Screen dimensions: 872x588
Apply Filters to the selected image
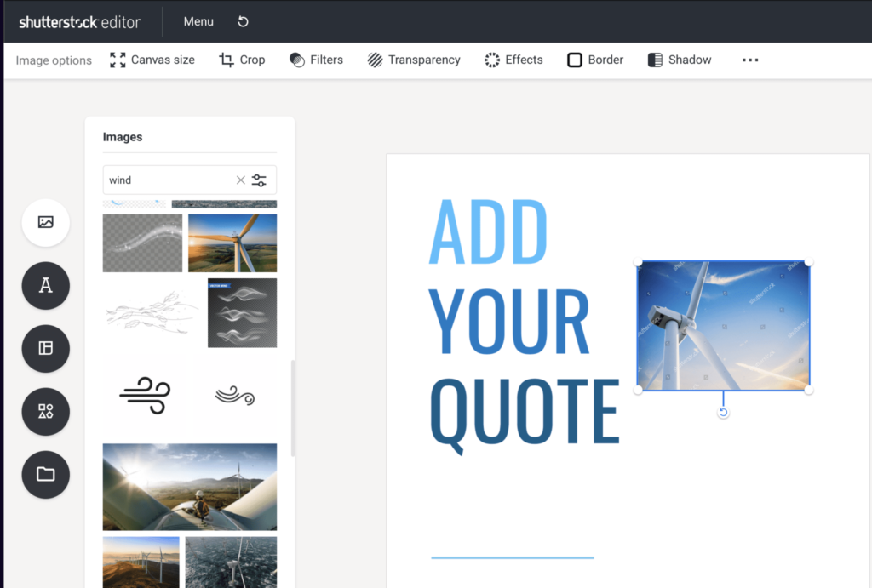pyautogui.click(x=316, y=60)
